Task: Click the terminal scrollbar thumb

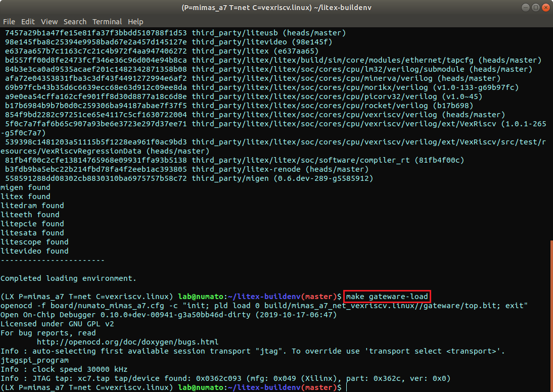Action: pos(551,313)
